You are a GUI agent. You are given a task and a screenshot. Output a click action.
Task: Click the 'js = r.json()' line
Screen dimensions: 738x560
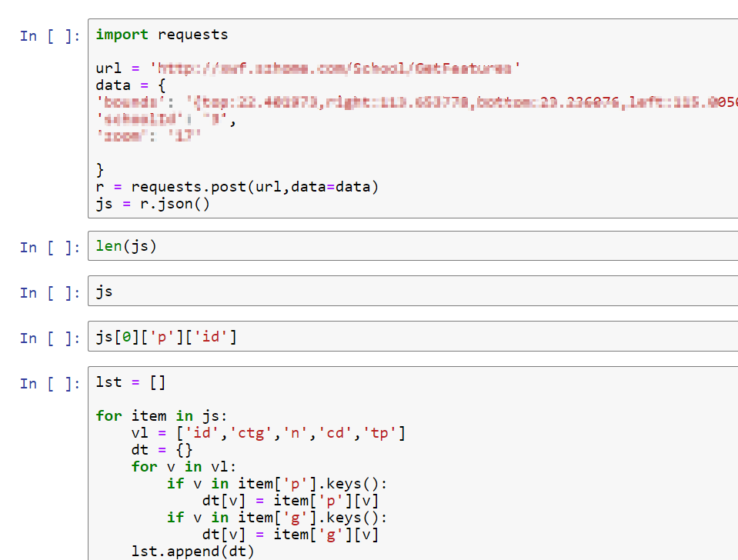click(153, 205)
